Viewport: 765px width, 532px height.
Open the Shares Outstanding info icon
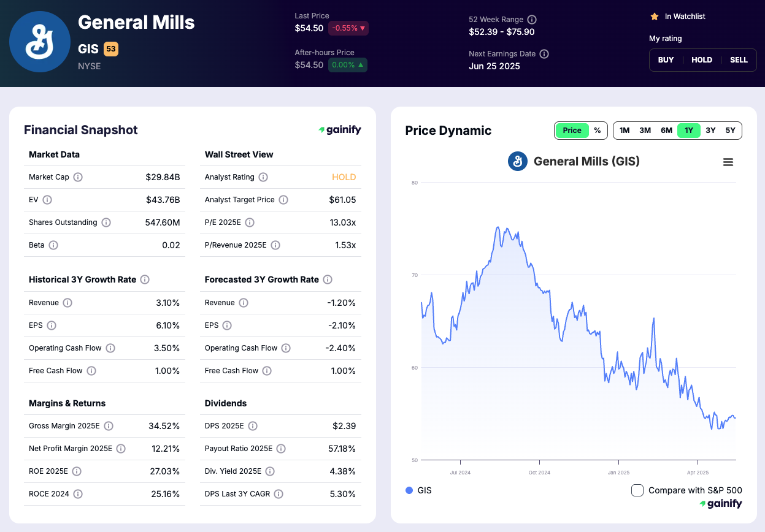tap(106, 222)
